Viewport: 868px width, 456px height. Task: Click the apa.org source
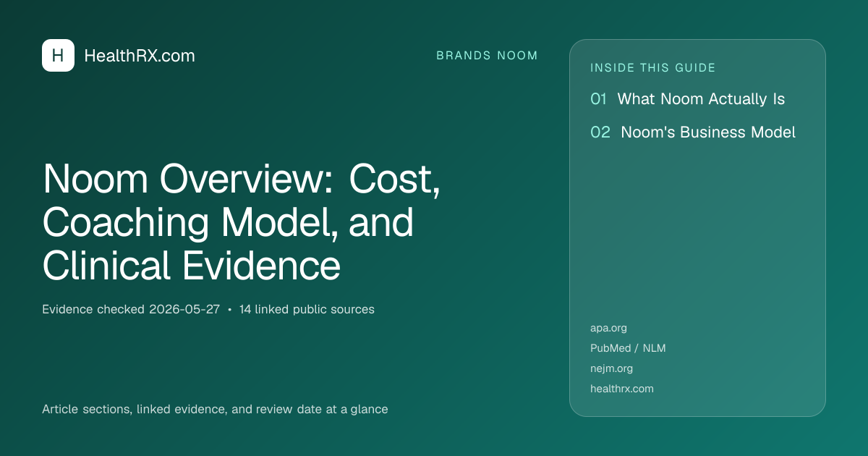608,328
